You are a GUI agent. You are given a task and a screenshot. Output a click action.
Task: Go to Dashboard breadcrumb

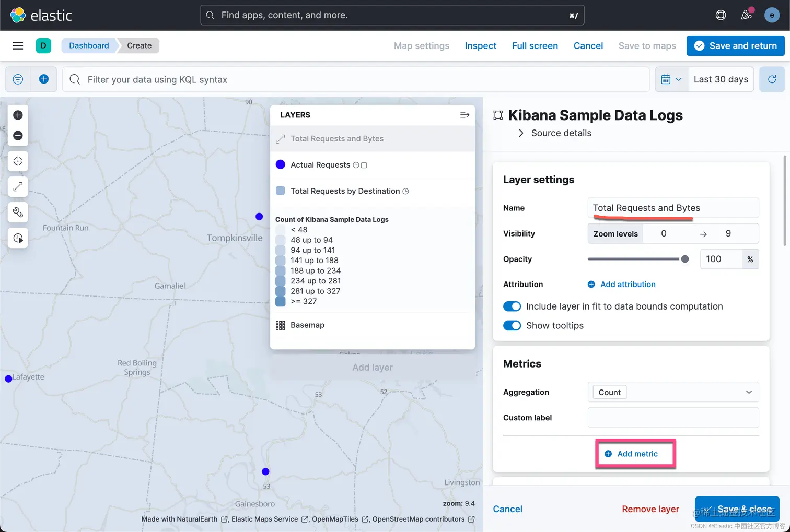pos(89,46)
